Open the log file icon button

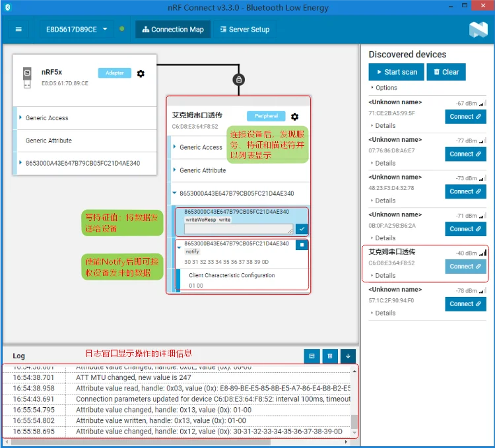pyautogui.click(x=312, y=356)
